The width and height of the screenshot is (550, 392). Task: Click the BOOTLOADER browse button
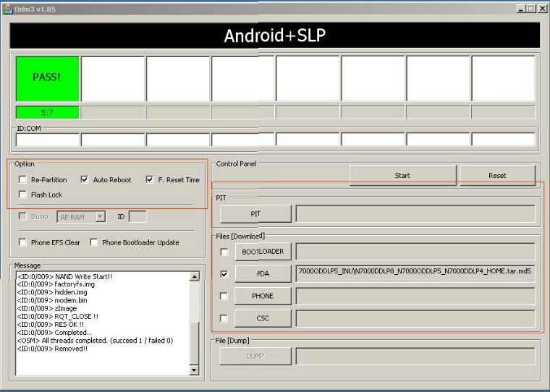coord(263,252)
